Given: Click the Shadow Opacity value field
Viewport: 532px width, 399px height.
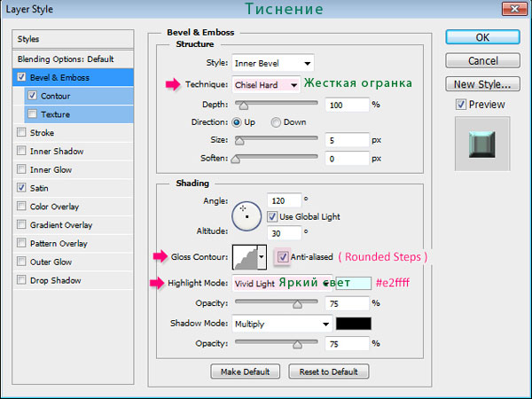Looking at the screenshot, I should pos(347,344).
